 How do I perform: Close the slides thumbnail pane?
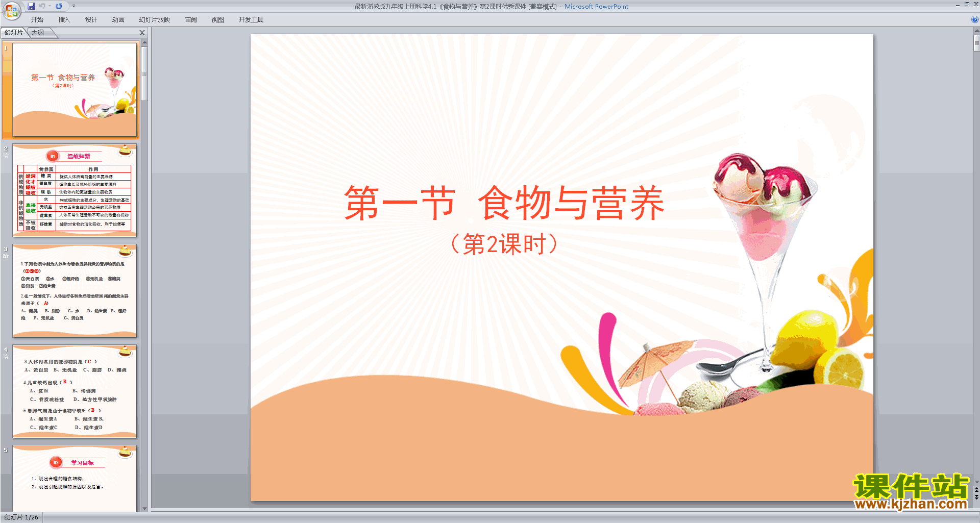142,33
